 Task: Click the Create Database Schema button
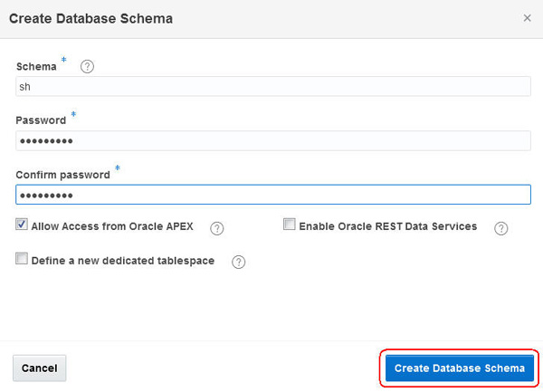tap(460, 368)
